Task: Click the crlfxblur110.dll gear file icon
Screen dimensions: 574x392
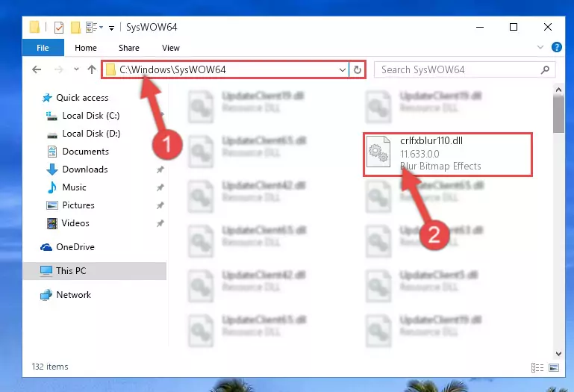Action: (x=378, y=152)
